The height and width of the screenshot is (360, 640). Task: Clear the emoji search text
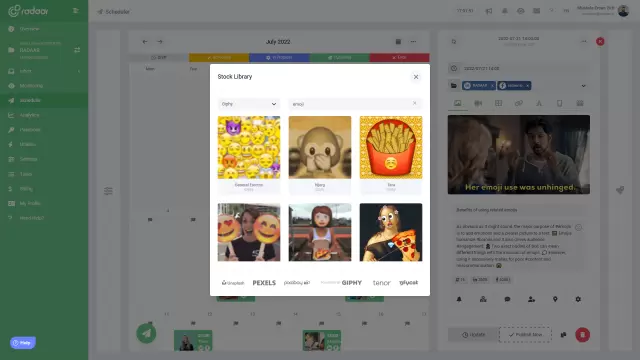tap(414, 103)
